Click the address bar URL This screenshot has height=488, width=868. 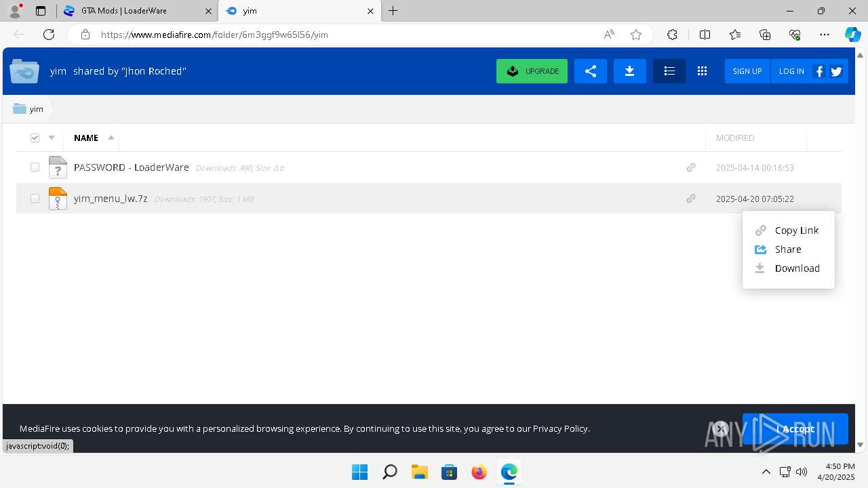[x=214, y=35]
